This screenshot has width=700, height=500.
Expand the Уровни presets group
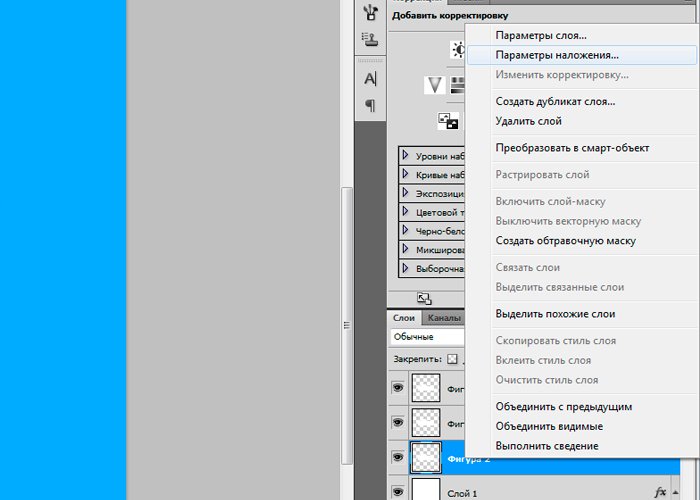tap(405, 156)
